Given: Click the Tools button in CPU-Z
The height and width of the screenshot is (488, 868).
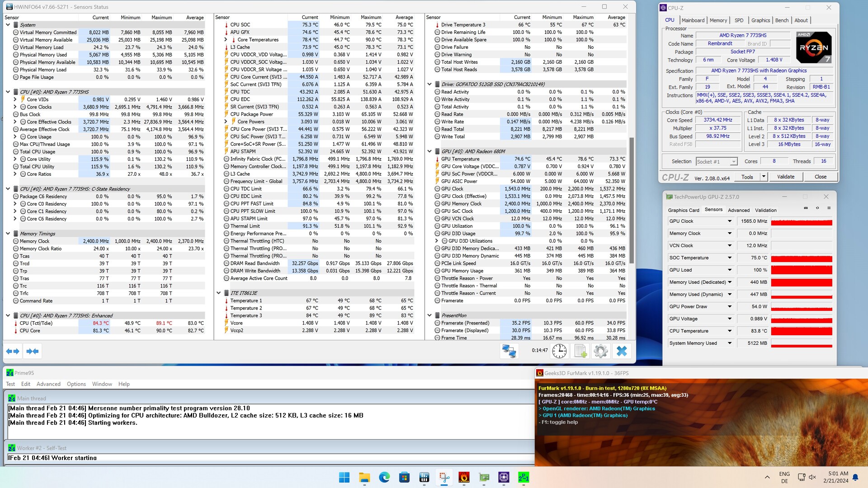Looking at the screenshot, I should click(747, 177).
